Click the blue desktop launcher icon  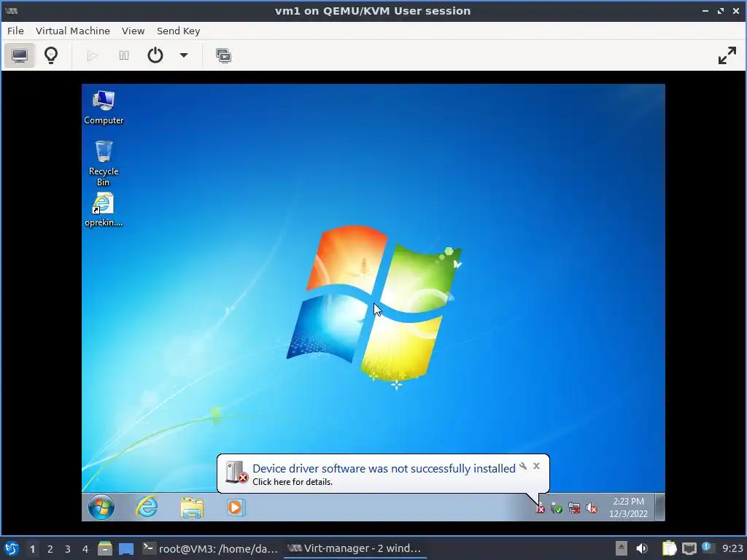click(x=126, y=548)
